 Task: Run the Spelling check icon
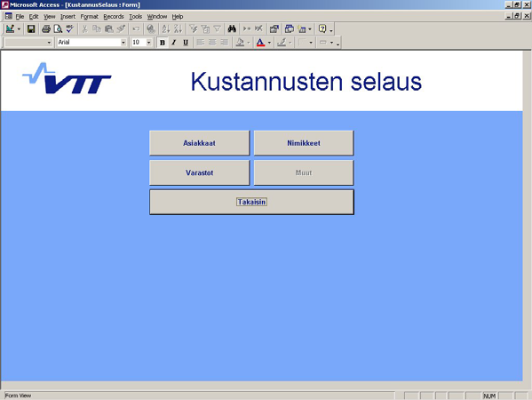(x=69, y=29)
